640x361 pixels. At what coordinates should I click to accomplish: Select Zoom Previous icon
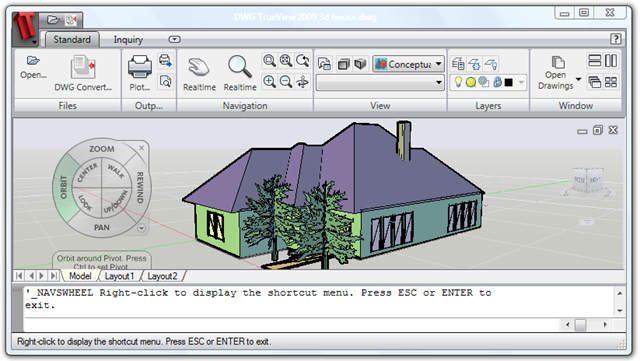(x=302, y=61)
